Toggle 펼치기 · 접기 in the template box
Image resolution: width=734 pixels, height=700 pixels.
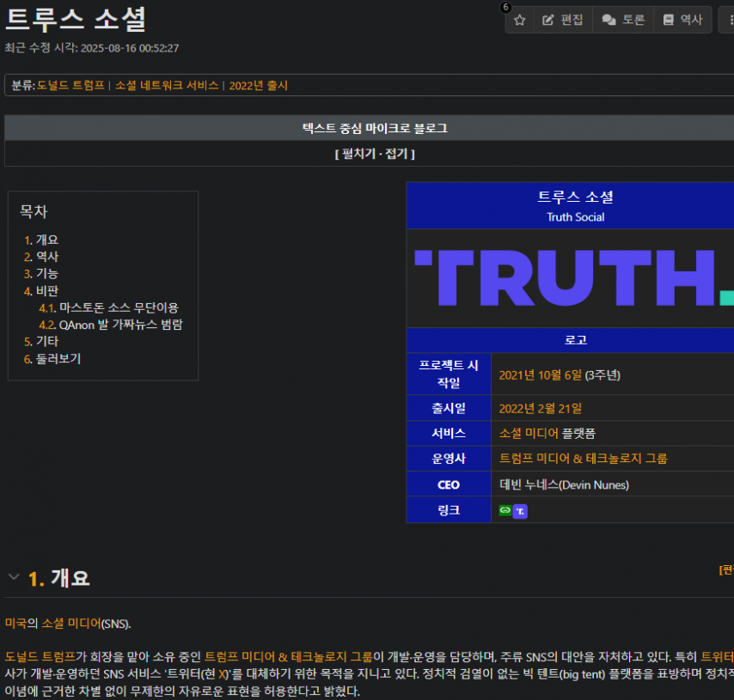(375, 154)
